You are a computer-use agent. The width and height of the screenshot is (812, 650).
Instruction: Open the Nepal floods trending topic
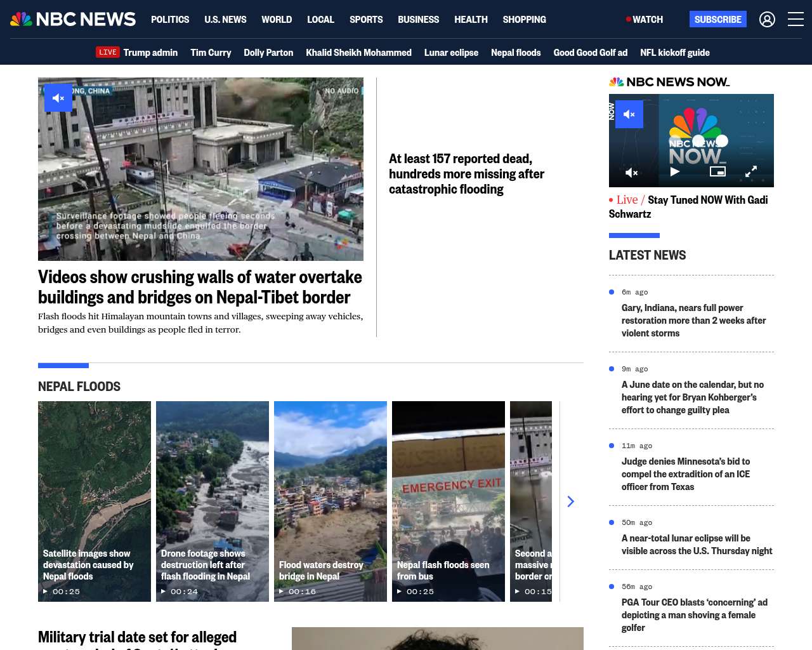pyautogui.click(x=516, y=52)
